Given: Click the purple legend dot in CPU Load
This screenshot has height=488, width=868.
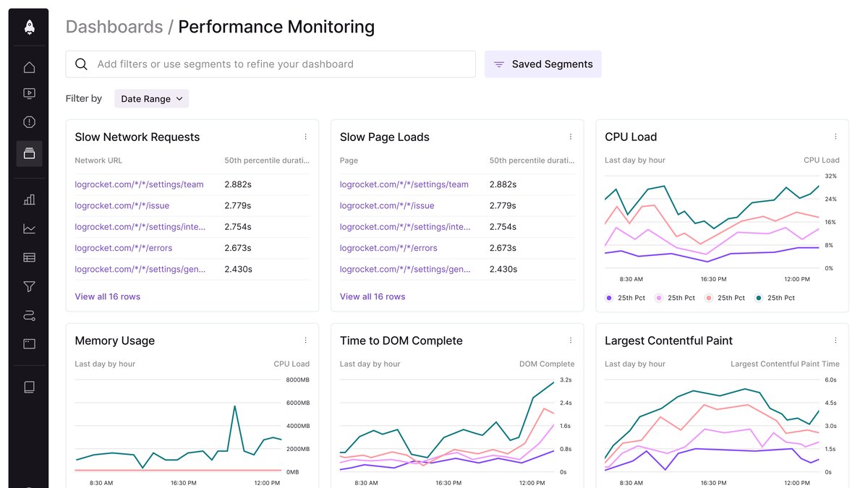Looking at the screenshot, I should pos(609,298).
